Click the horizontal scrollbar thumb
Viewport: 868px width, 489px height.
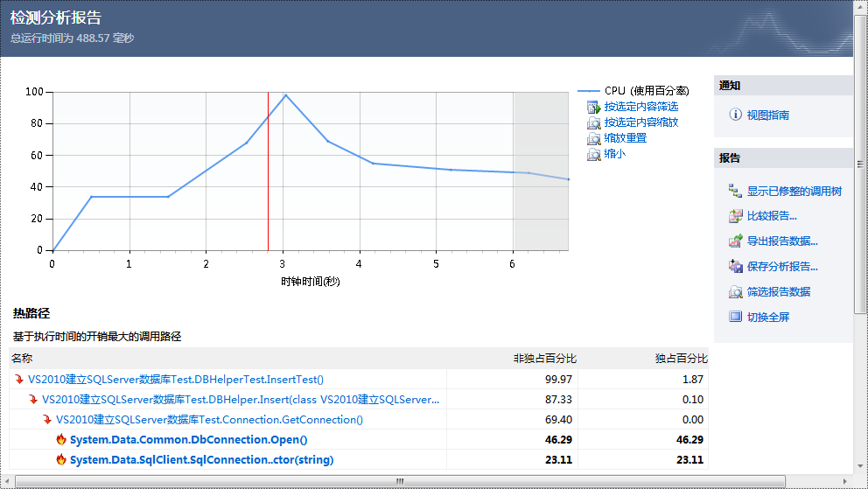click(400, 481)
